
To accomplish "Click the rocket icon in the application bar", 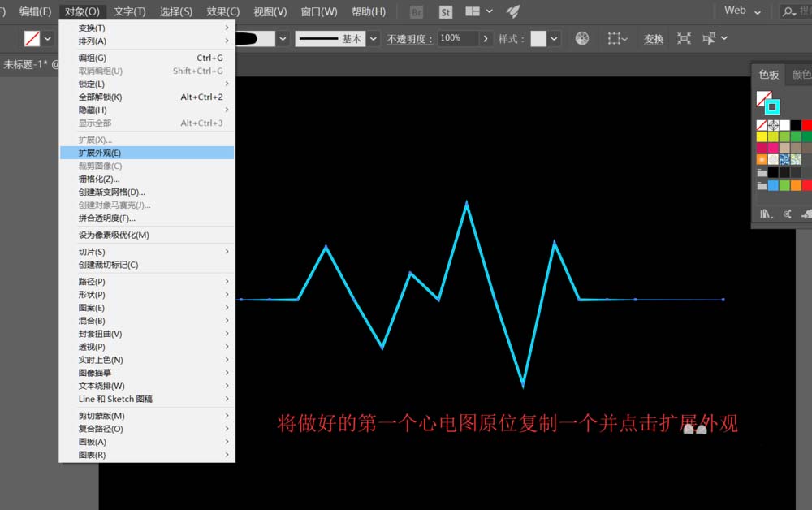I will (x=512, y=11).
